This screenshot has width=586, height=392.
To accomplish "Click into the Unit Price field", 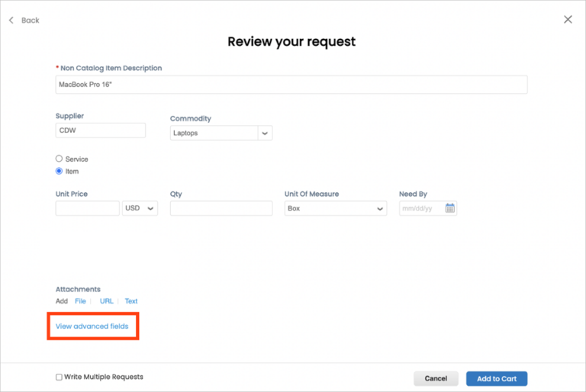I will 87,208.
